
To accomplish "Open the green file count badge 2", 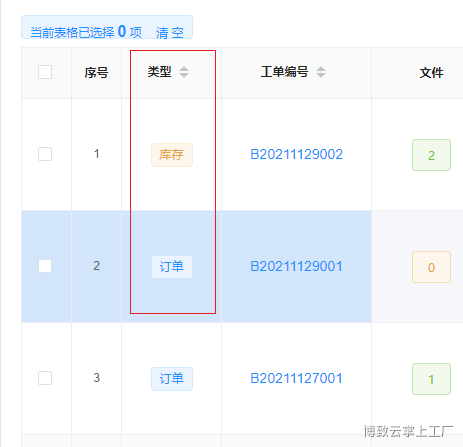I will click(x=431, y=155).
